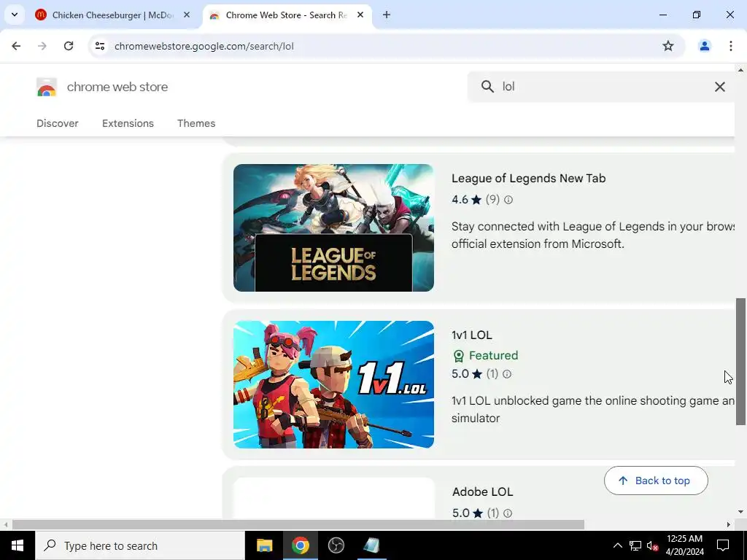Reload the current page
The image size is (747, 560).
tap(69, 46)
